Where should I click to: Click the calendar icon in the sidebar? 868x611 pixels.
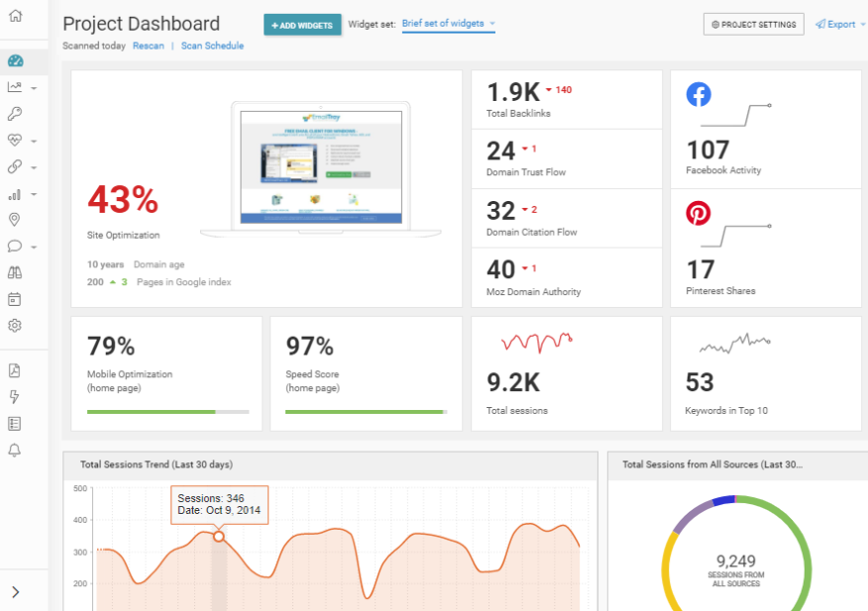tap(15, 299)
